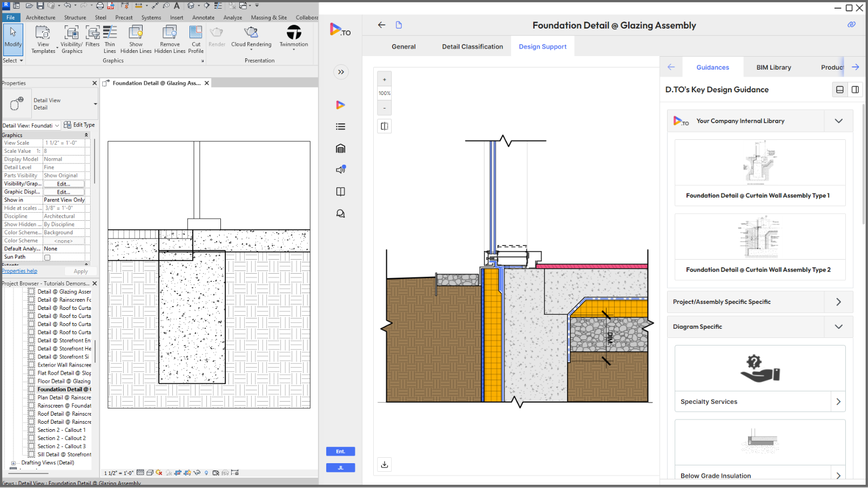868x488 pixels.
Task: Switch to the Detail Classification tab
Action: pyautogui.click(x=472, y=46)
